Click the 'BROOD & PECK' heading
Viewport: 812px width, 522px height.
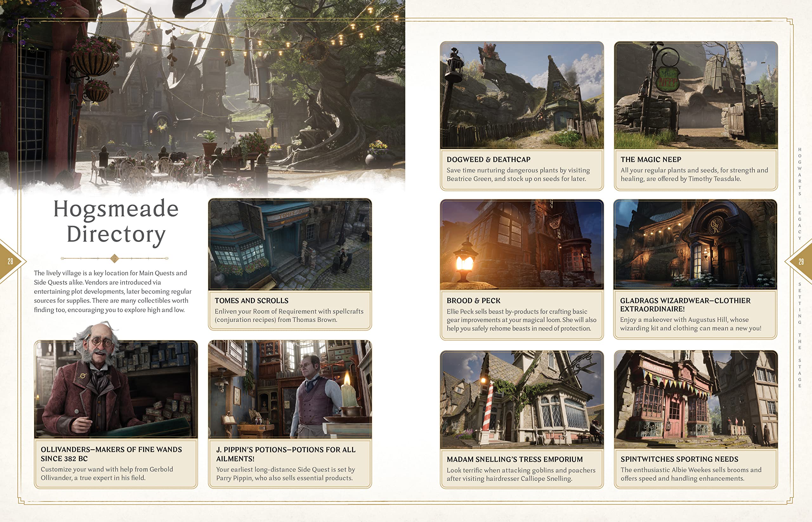473,301
